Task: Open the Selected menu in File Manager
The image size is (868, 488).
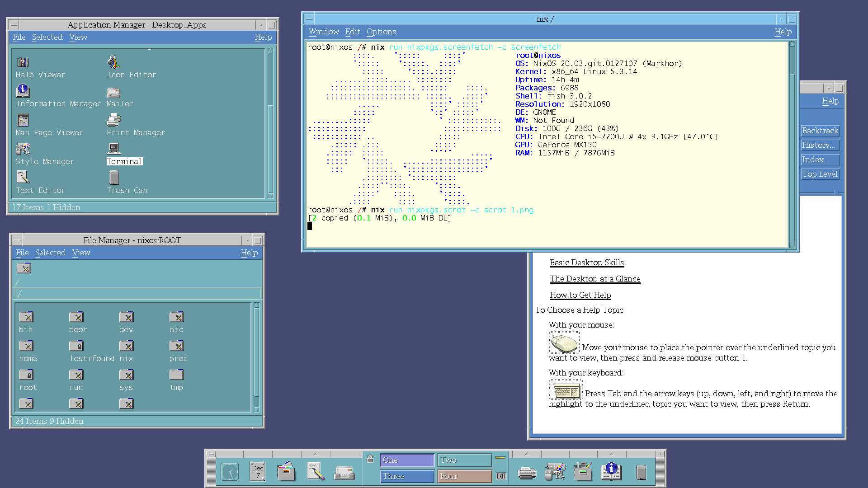Action: 50,253
